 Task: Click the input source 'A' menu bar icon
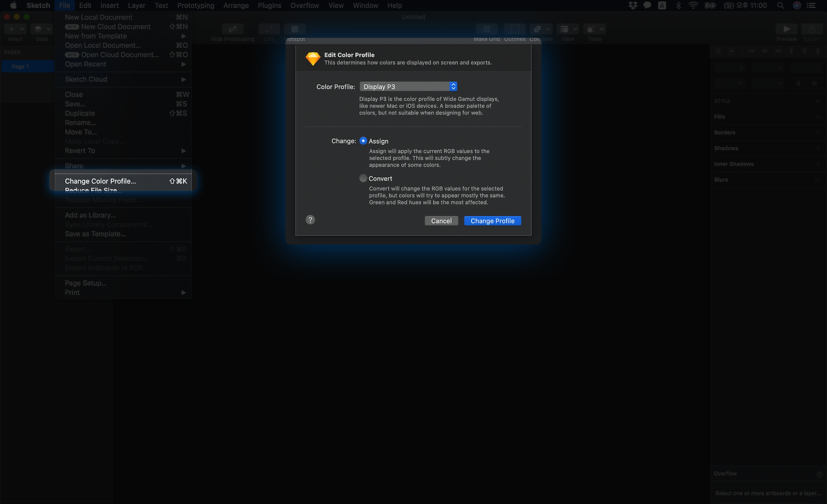click(662, 5)
